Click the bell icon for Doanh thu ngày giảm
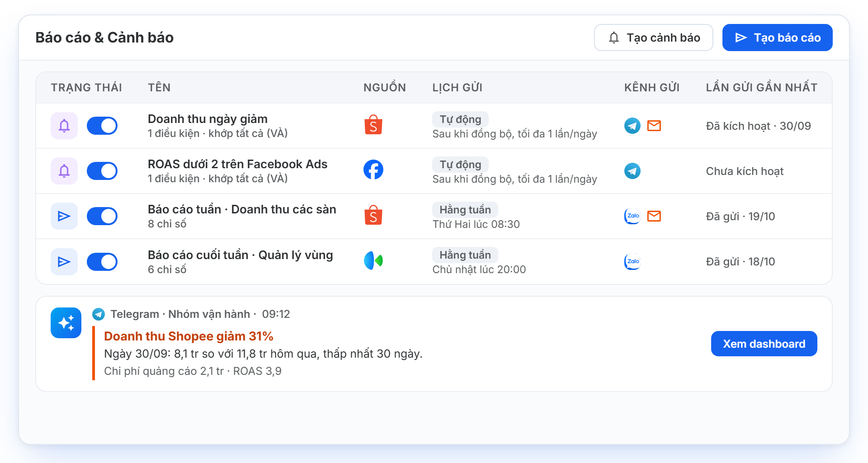Screen dimensions: 868x463 pos(64,126)
